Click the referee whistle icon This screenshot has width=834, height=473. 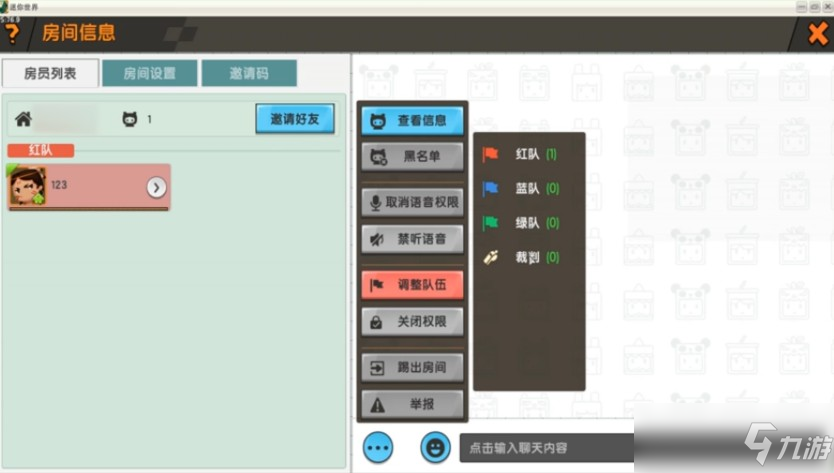pos(490,258)
